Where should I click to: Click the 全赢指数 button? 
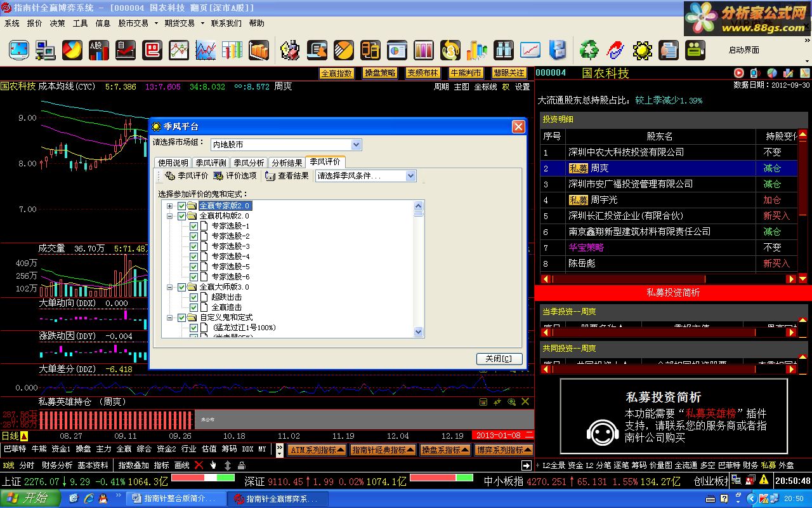click(x=336, y=73)
